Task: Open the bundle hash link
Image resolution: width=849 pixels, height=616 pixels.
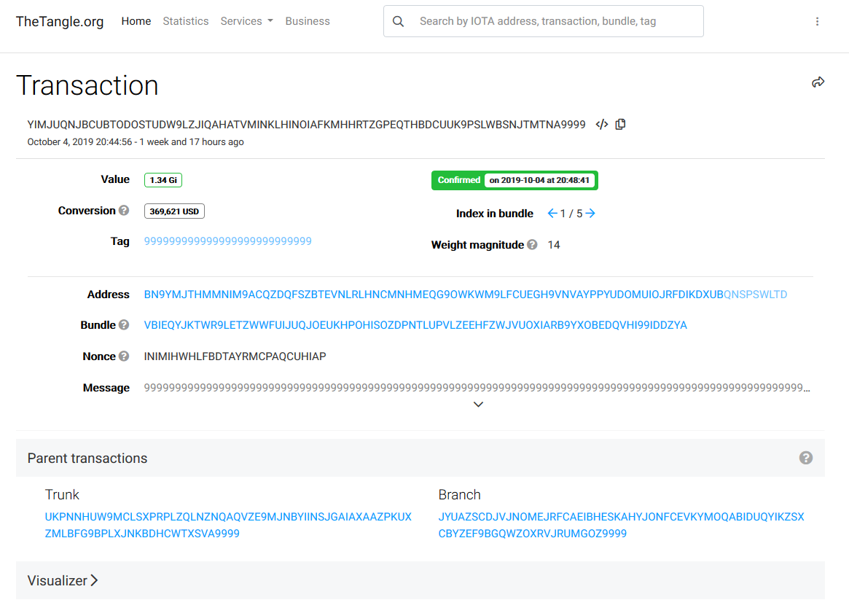Action: coord(415,325)
